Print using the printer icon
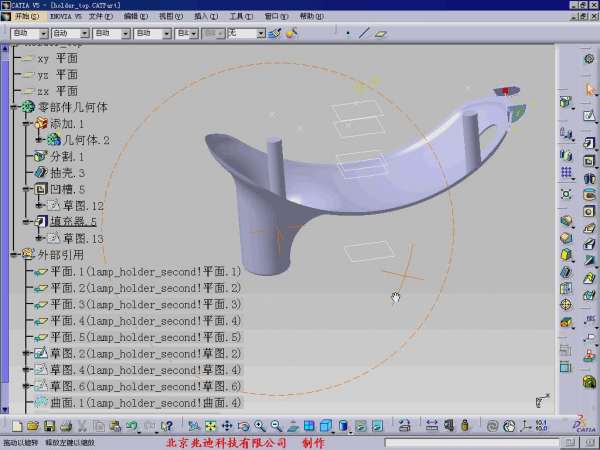 pos(66,426)
